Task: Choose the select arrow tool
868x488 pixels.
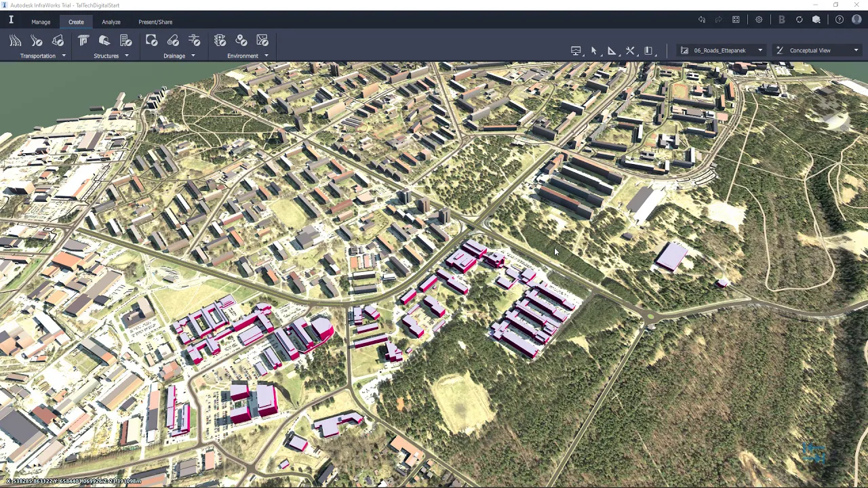Action: click(x=594, y=51)
